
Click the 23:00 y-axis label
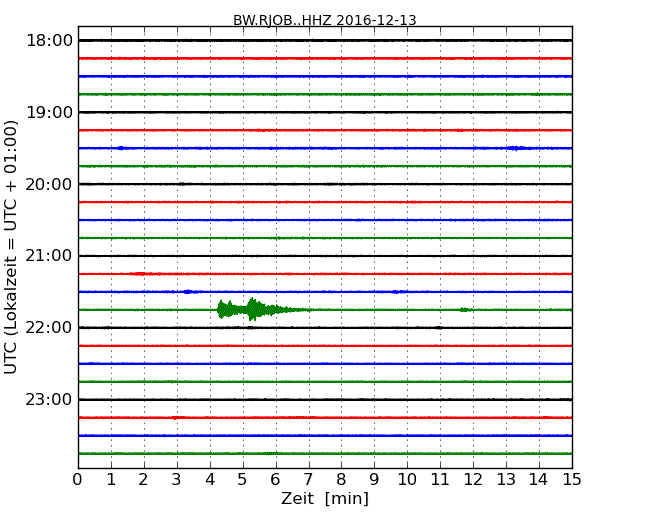point(49,399)
